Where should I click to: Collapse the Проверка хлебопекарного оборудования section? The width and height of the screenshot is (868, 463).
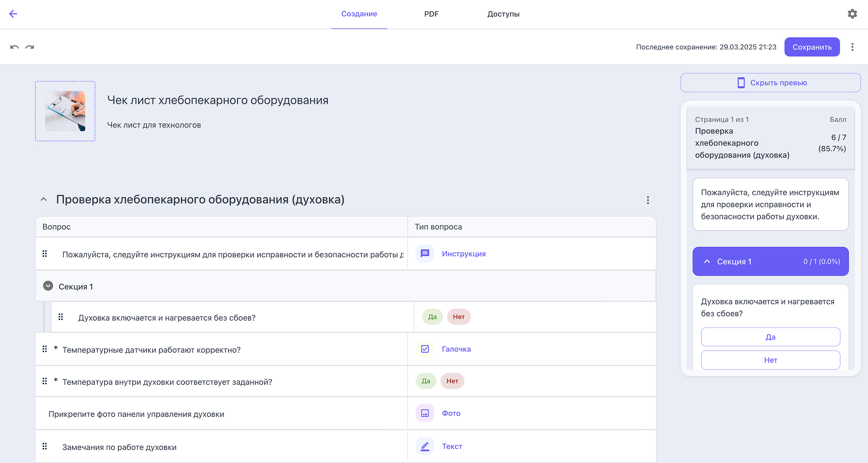(x=43, y=199)
